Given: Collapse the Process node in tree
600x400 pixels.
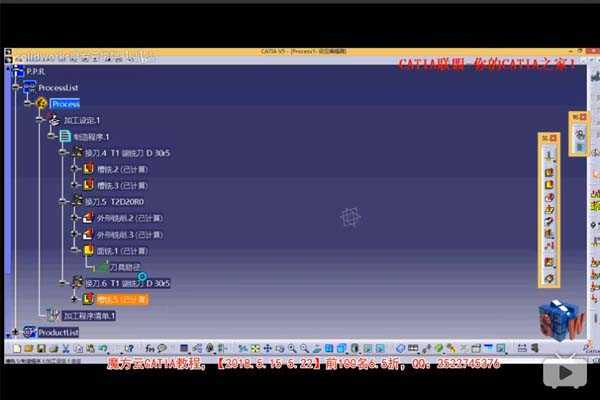Looking at the screenshot, I should tap(27, 103).
